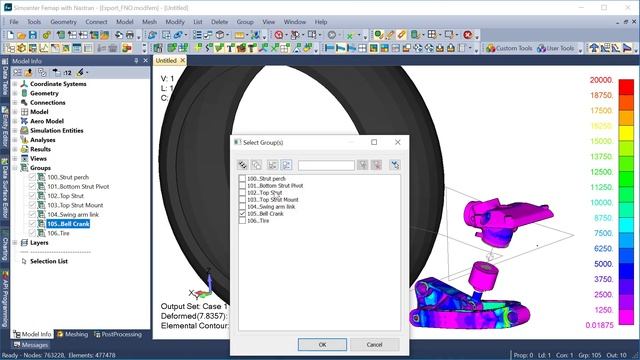Expand the Geometry tree node
Screen dimensions: 640x360
point(15,93)
